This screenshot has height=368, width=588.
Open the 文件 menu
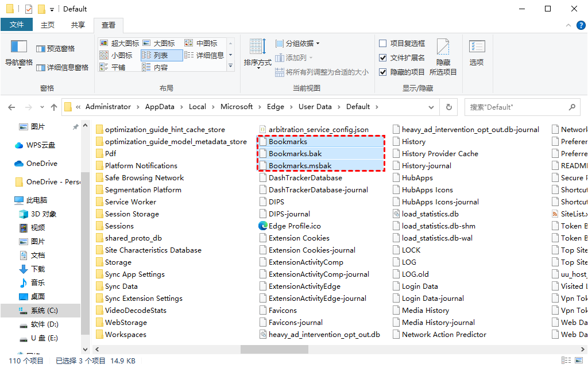pyautogui.click(x=17, y=25)
